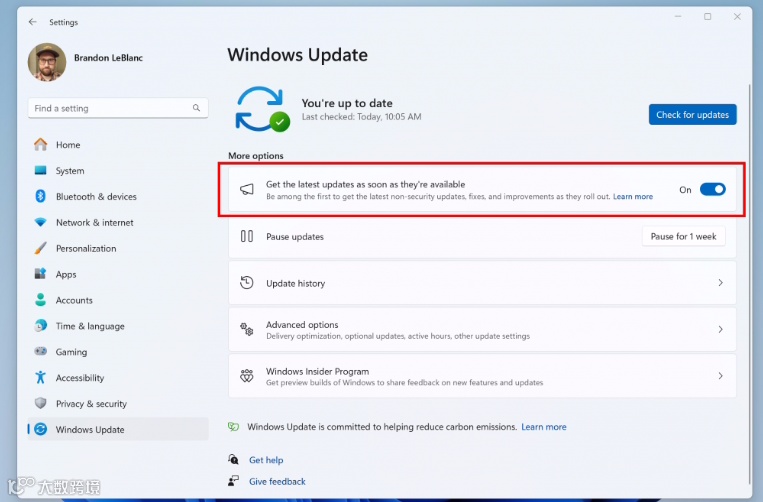Open Personalization settings page
Image resolution: width=763 pixels, height=502 pixels.
118,248
